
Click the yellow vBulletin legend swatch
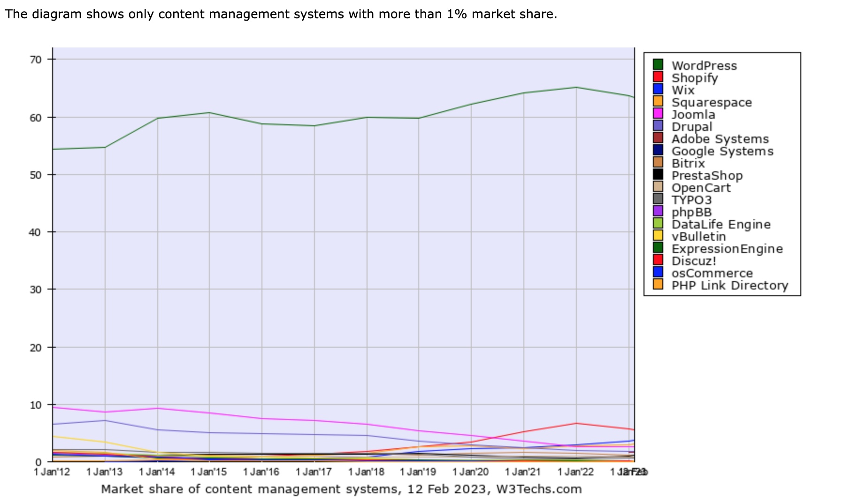click(658, 235)
